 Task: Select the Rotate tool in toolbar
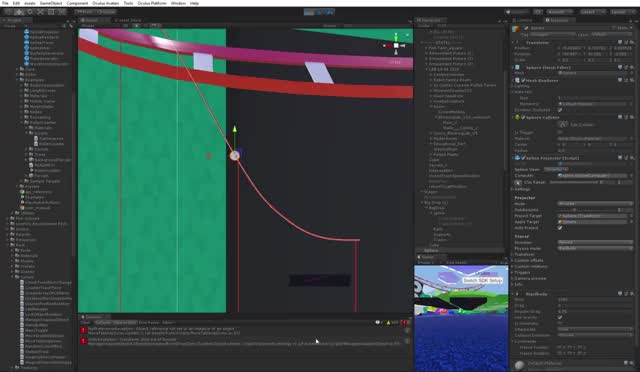click(30, 12)
